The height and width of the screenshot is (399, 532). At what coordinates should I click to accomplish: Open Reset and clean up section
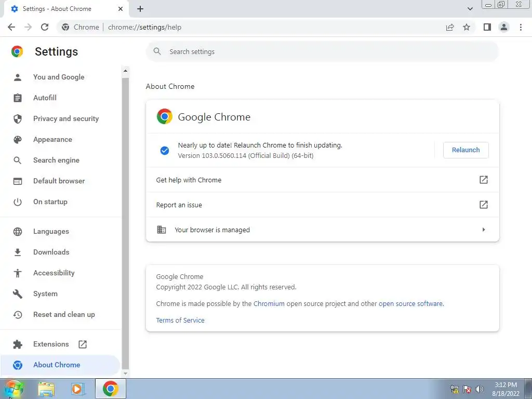64,314
